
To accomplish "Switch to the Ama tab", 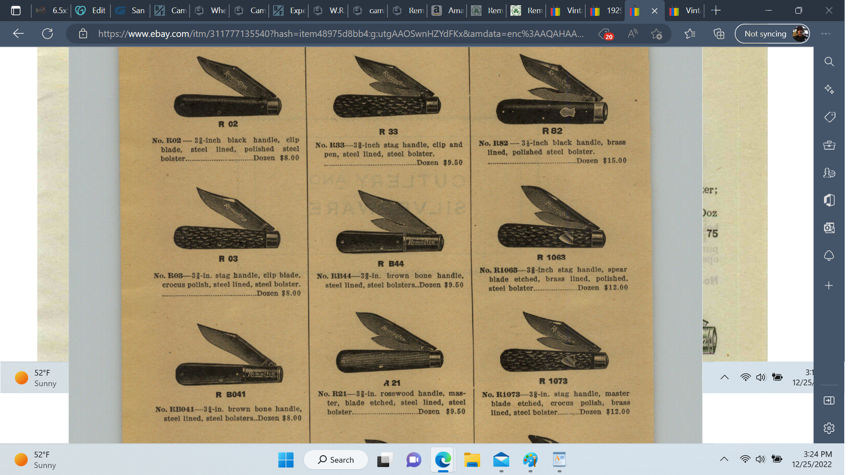I will pyautogui.click(x=447, y=11).
